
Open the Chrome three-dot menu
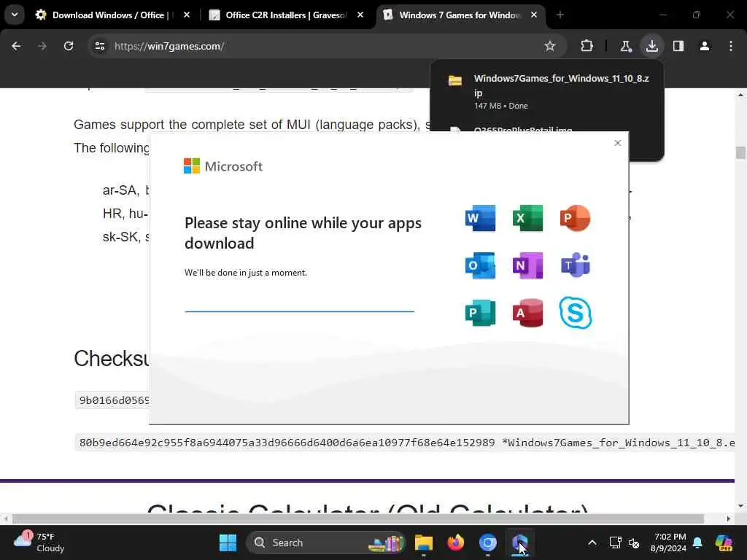[730, 46]
